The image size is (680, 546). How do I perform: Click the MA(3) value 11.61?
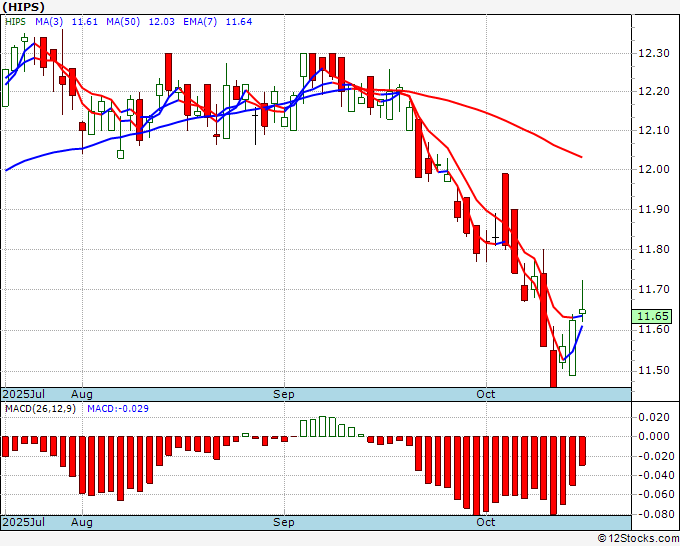[85, 22]
